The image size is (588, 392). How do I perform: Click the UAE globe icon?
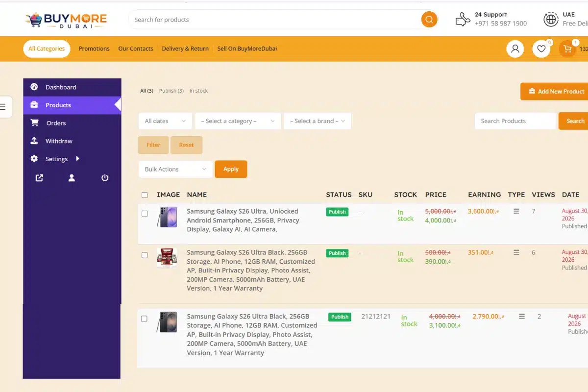click(x=551, y=20)
